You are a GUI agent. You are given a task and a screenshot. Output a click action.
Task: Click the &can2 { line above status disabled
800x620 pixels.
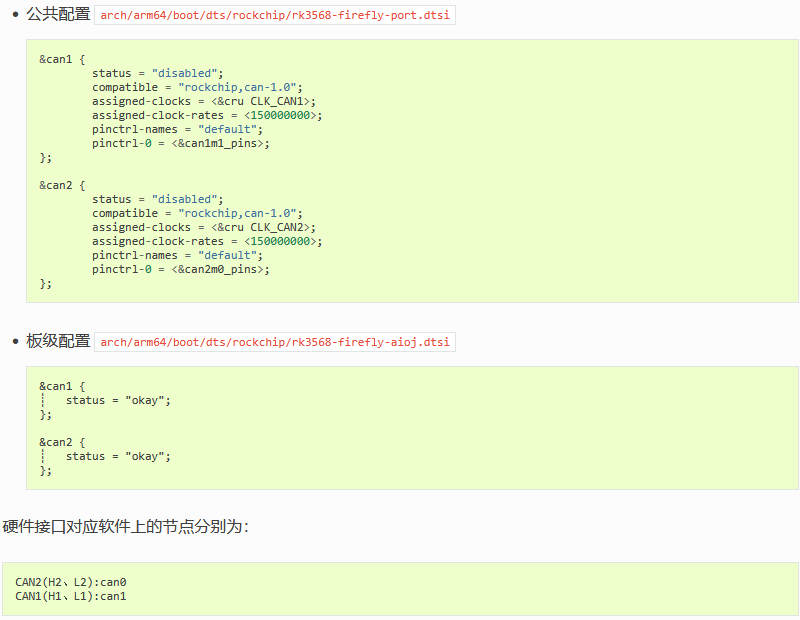click(x=62, y=185)
